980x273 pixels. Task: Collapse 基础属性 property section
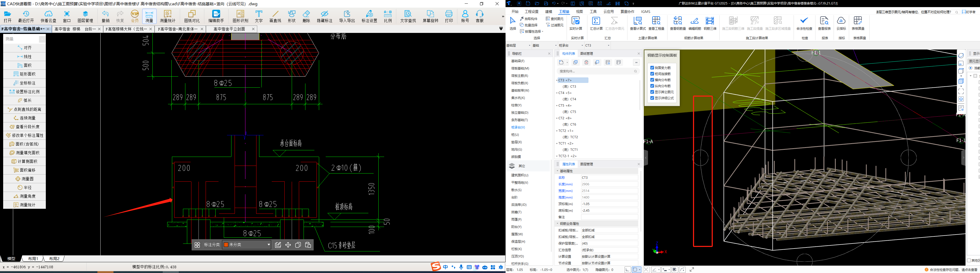[x=558, y=171]
